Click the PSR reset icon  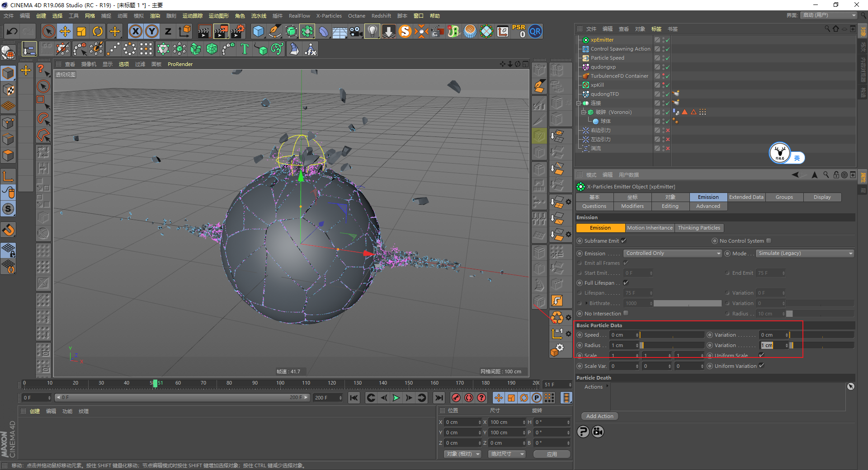point(519,31)
